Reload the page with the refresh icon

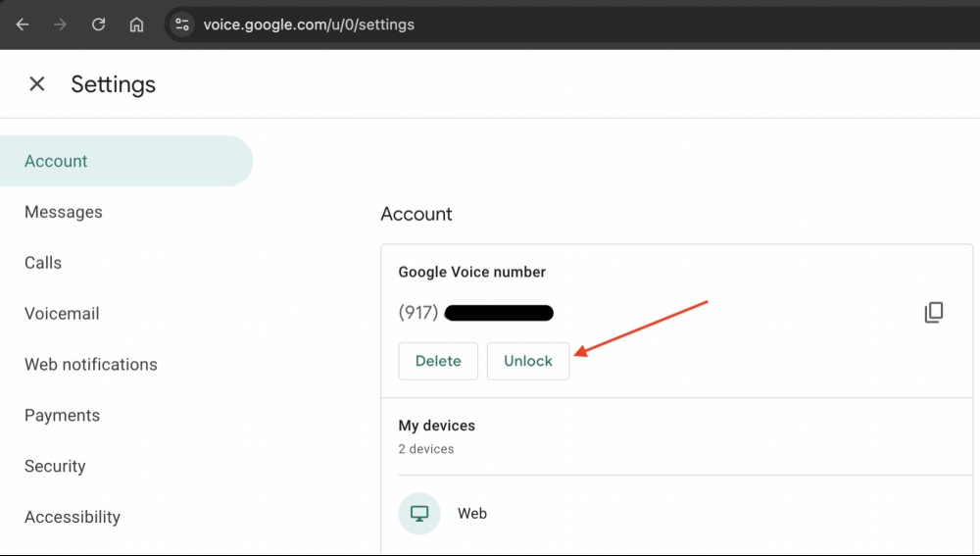point(98,25)
